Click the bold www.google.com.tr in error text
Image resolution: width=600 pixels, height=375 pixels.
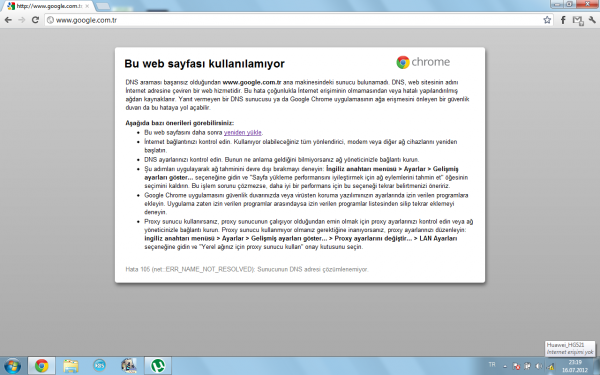tap(252, 82)
